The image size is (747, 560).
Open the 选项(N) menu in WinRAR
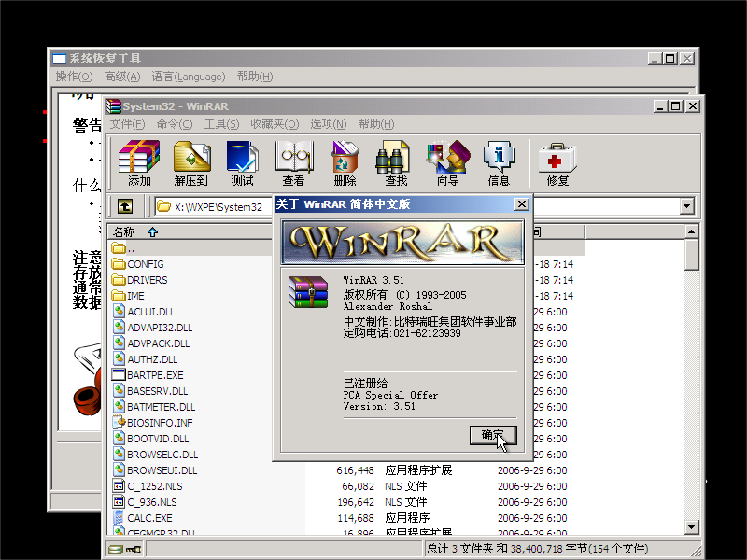(x=329, y=124)
